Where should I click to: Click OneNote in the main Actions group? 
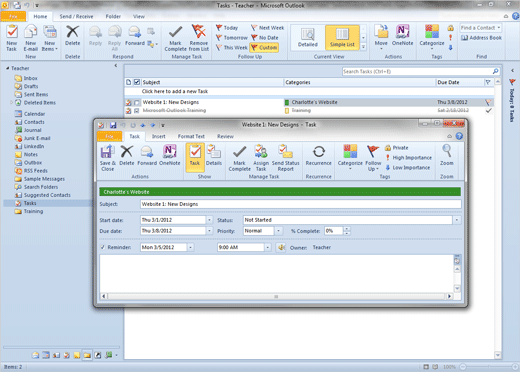[402, 36]
